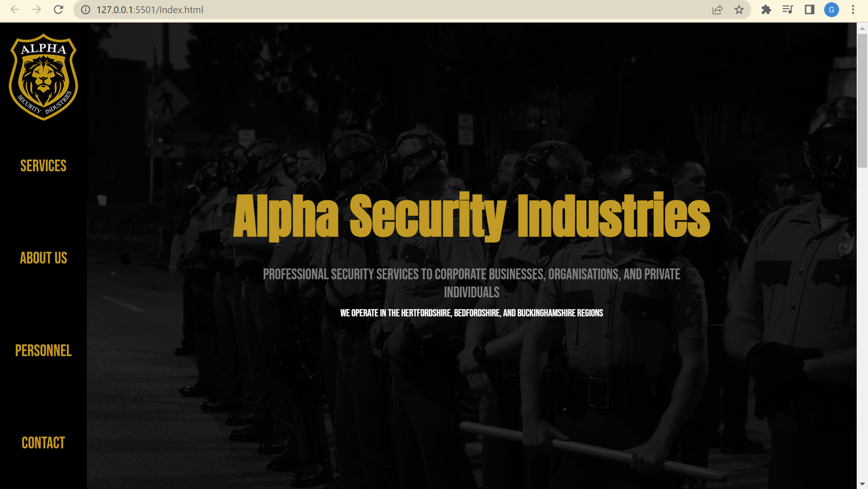
Task: Open the extensions puzzle icon
Action: click(x=766, y=9)
